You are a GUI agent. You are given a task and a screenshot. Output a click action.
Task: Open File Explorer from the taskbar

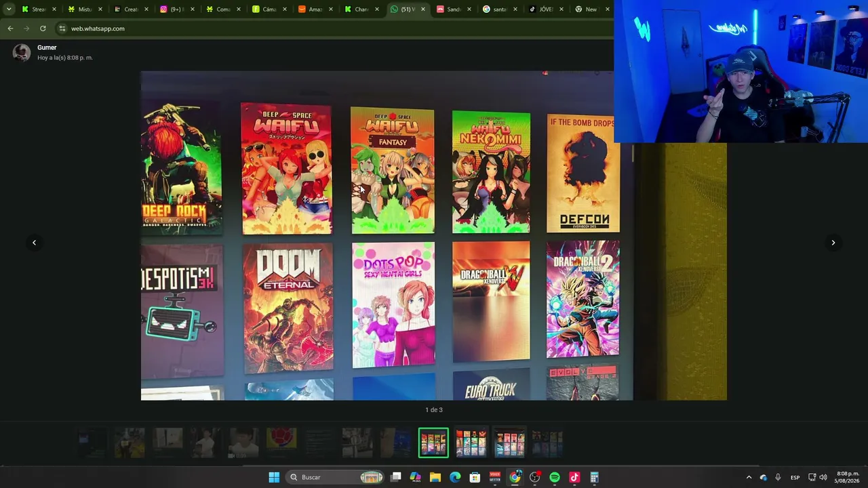point(435,477)
